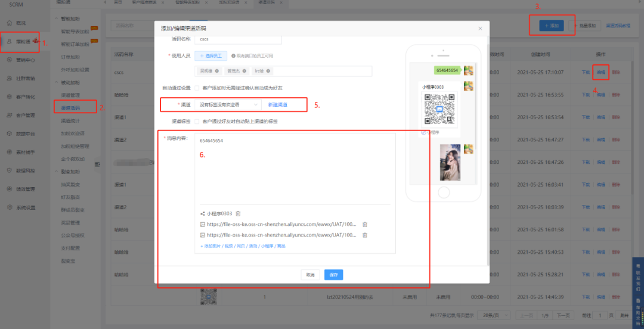644x329 pixels.
Task: Click trash icon beside first aliyuncs image URL
Action: [365, 225]
